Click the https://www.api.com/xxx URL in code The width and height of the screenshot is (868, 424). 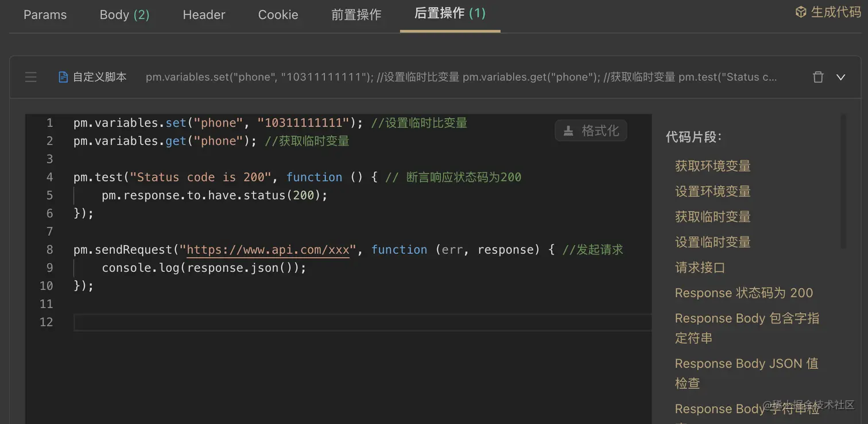pyautogui.click(x=268, y=249)
